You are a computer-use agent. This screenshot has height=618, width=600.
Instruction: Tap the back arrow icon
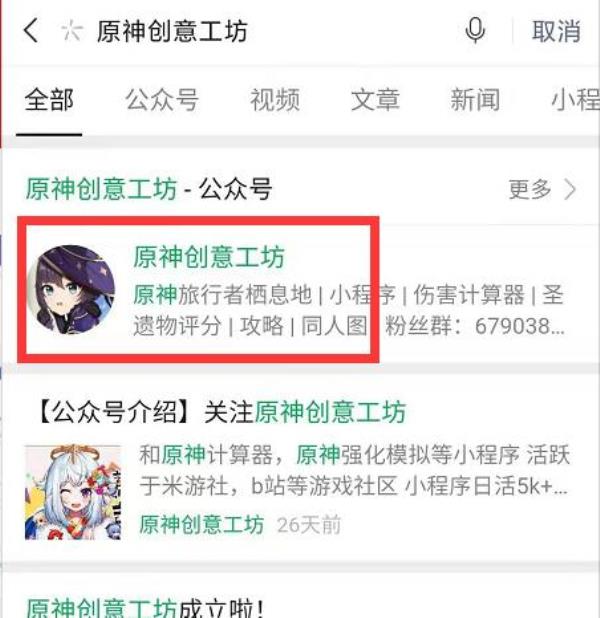point(31,30)
